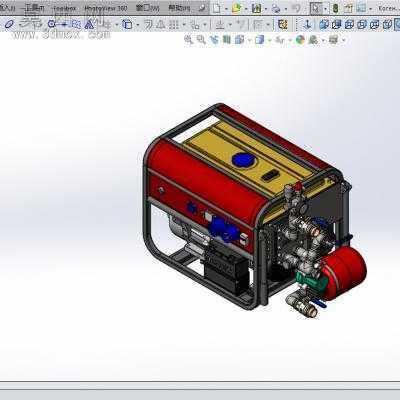400x400 pixels.
Task: Open the Options icon in the standard toolbar
Action: point(361,8)
